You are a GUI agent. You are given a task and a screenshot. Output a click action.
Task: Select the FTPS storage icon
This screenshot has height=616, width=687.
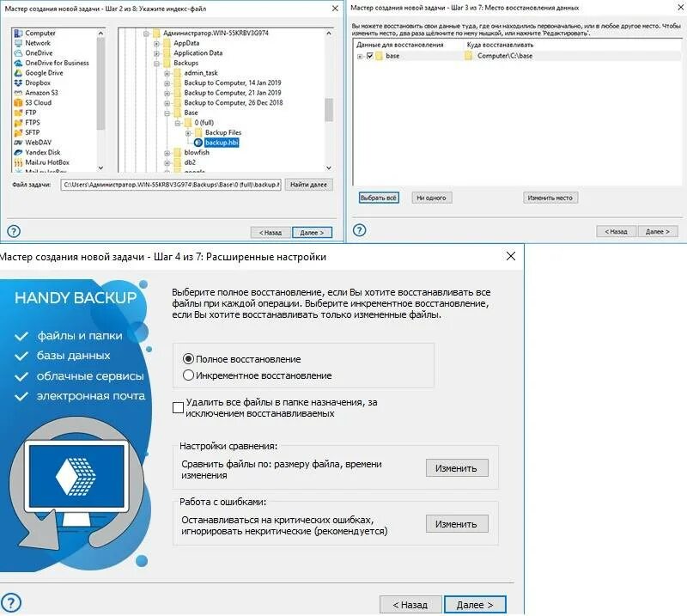tap(18, 122)
